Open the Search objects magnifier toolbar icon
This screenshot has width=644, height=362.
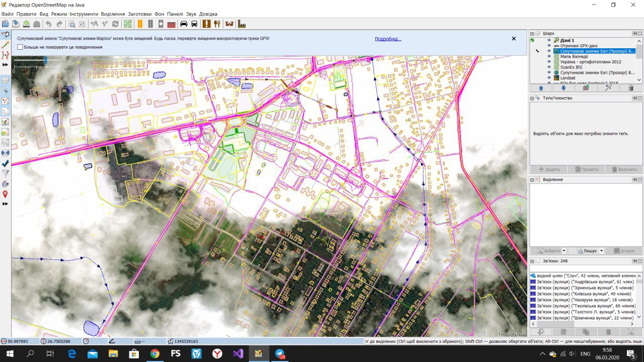pyautogui.click(x=72, y=24)
